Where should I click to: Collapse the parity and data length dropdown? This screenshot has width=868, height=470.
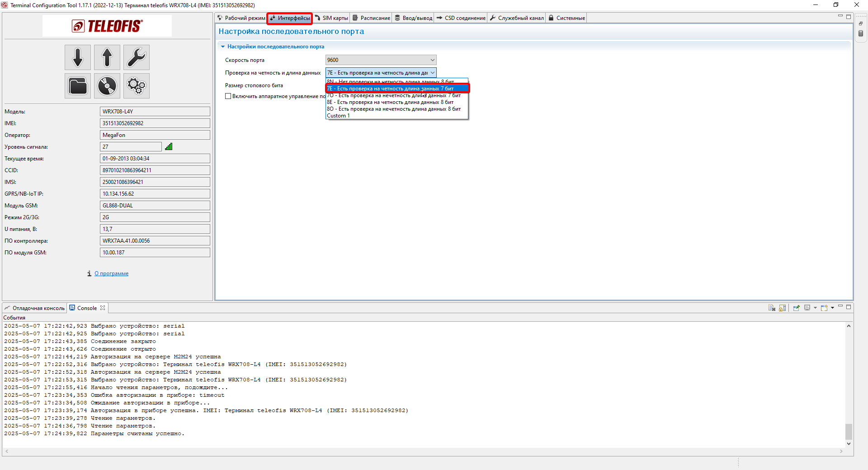[x=432, y=73]
